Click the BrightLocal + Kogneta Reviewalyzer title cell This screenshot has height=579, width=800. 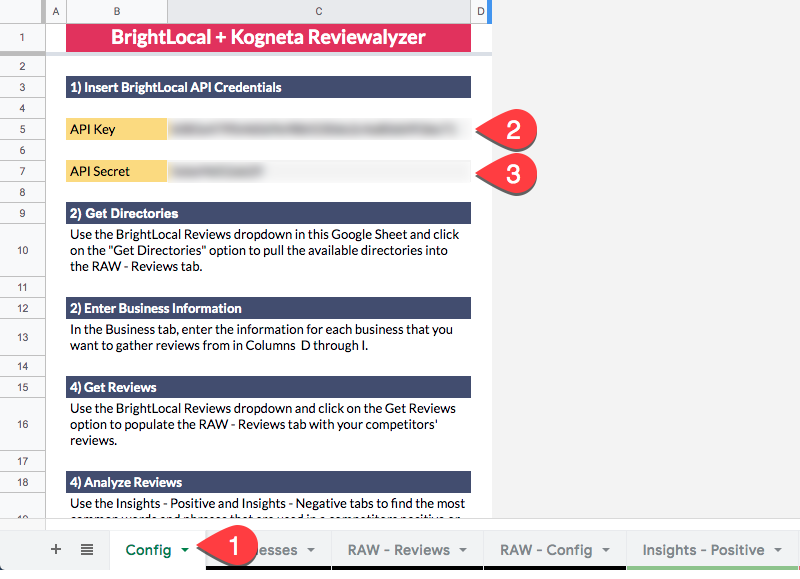[268, 37]
